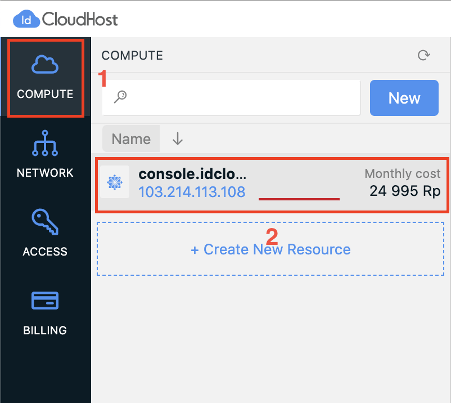Click the Monthly cost label
This screenshot has height=403, width=451.
(402, 173)
